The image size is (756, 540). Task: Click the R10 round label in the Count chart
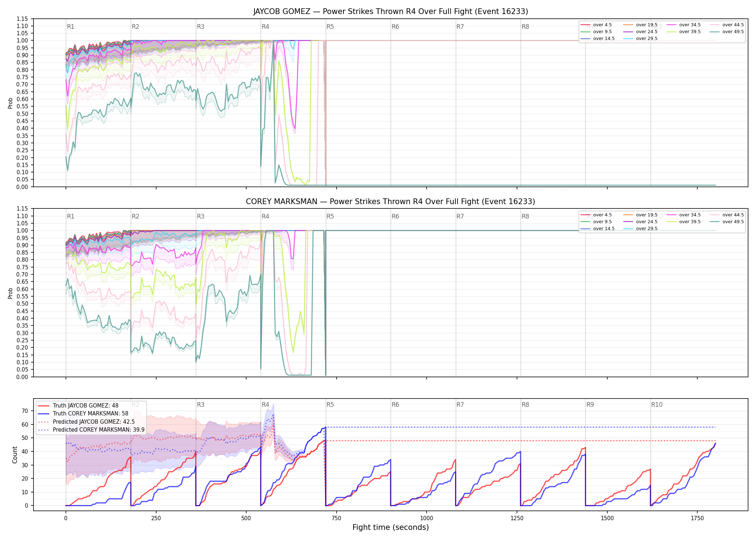[x=657, y=405]
